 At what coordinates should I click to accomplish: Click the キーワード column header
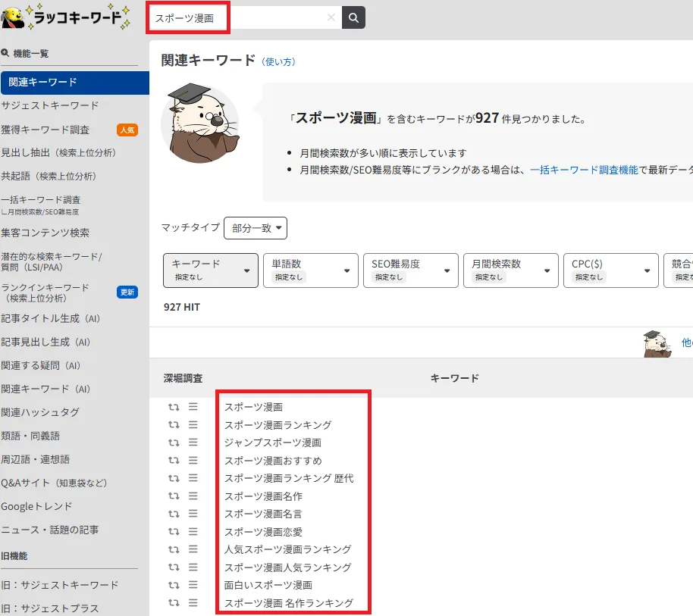point(454,378)
